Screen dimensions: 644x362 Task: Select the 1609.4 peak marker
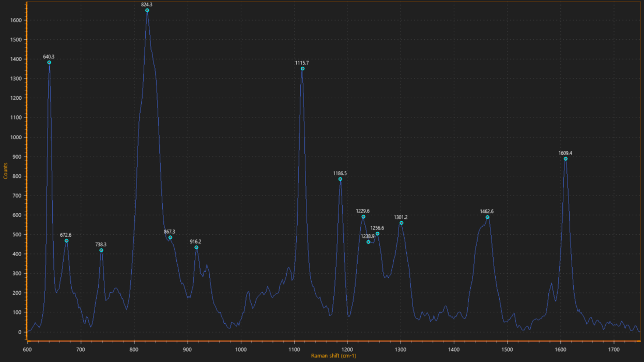pyautogui.click(x=566, y=159)
